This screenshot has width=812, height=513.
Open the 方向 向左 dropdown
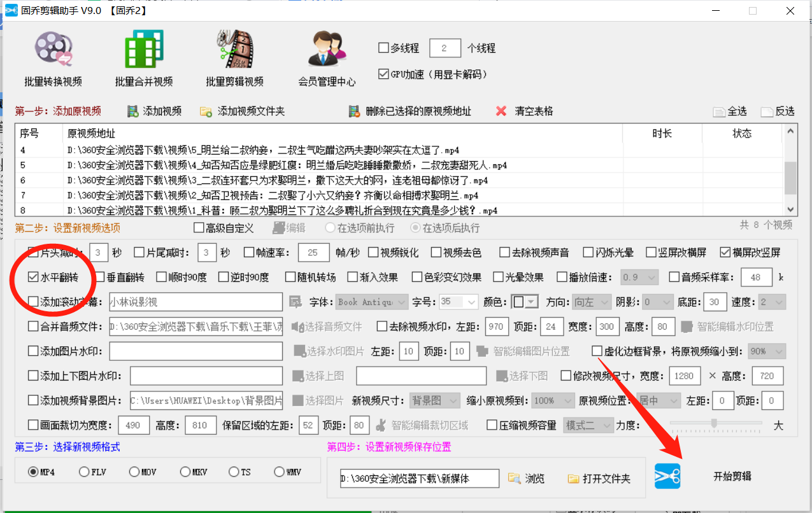591,302
